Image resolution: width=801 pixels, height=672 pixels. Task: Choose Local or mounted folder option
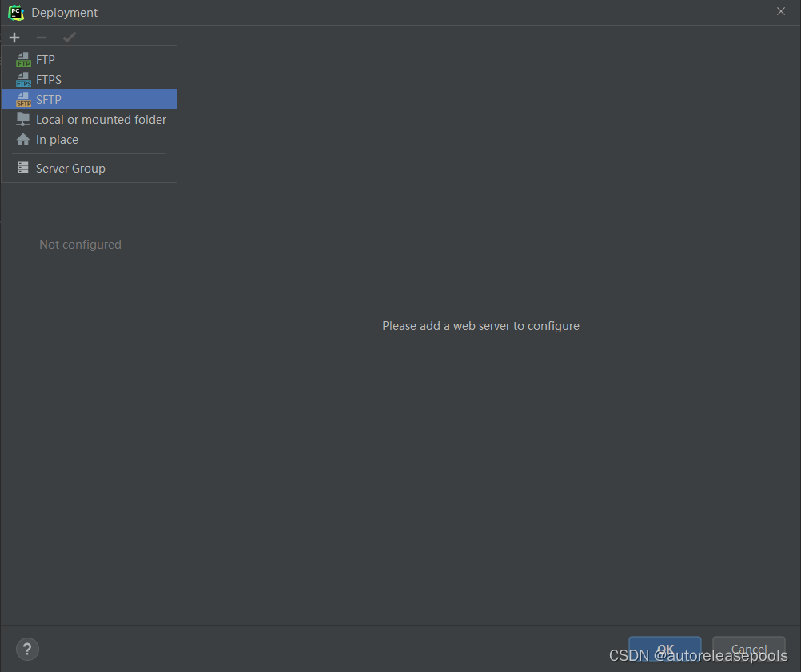[89, 120]
